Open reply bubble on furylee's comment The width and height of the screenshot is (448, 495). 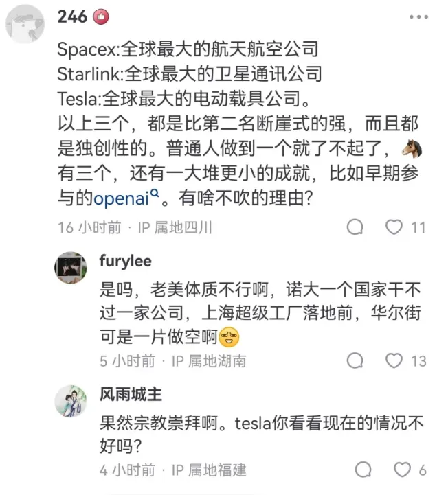355,360
